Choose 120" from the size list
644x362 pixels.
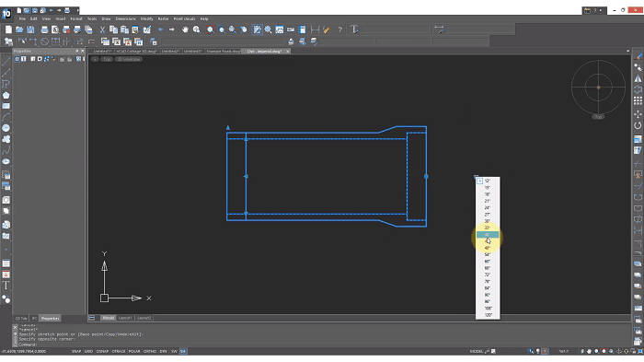pyautogui.click(x=488, y=315)
